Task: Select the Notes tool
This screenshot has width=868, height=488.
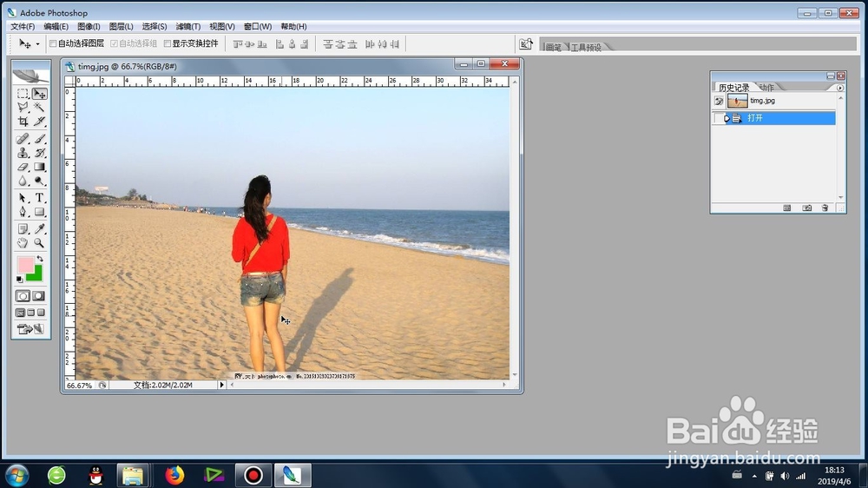Action: point(23,228)
